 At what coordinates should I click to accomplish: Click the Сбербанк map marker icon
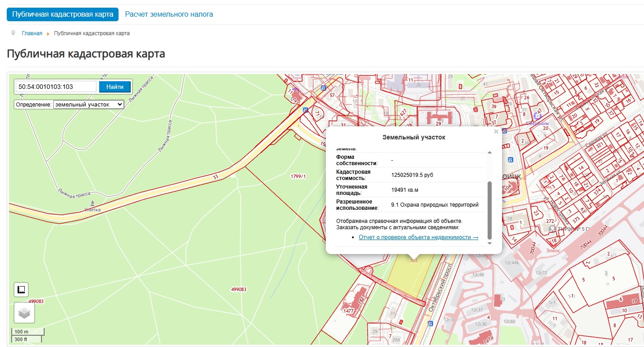[537, 116]
